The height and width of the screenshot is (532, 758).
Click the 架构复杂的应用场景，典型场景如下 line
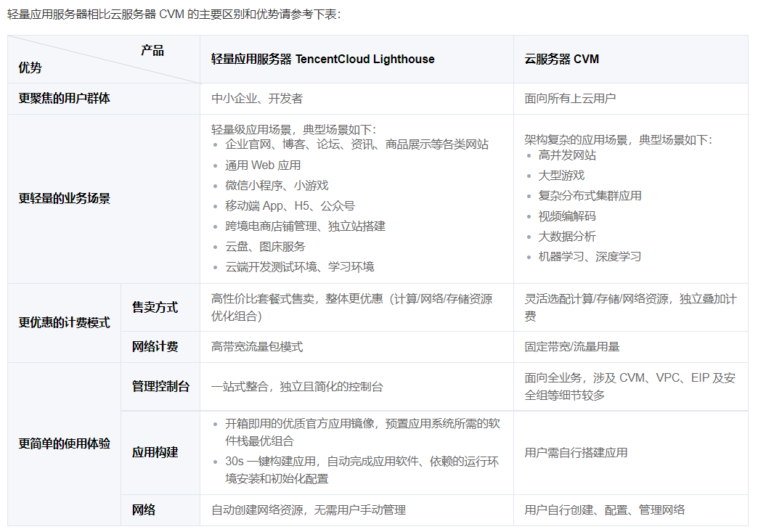(619, 140)
